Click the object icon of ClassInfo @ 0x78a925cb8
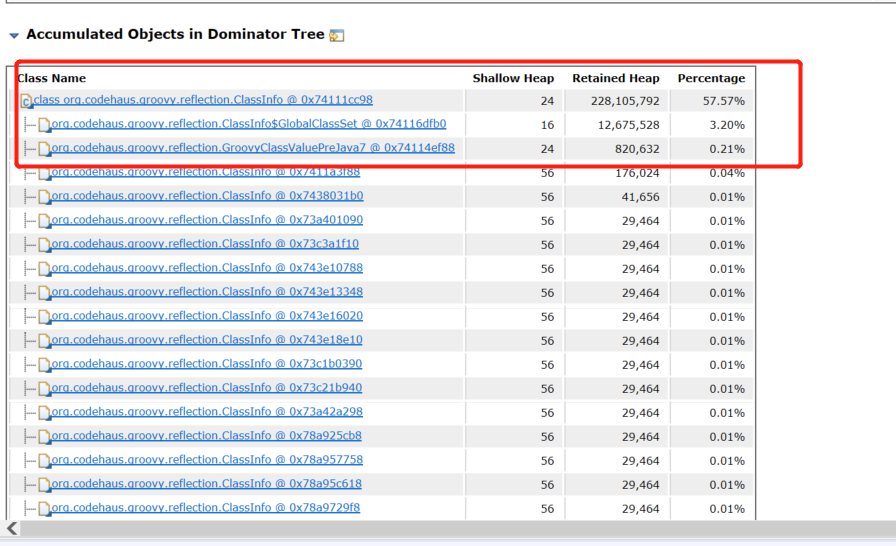 tap(44, 437)
